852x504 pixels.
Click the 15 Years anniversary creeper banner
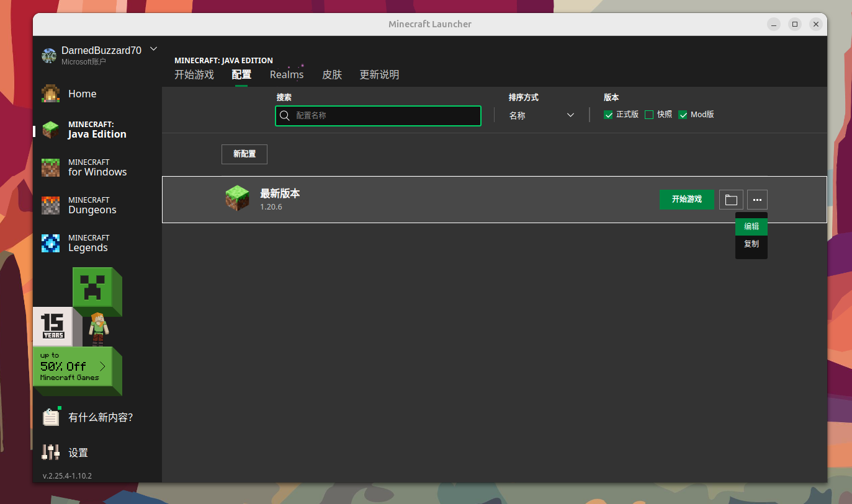pyautogui.click(x=78, y=307)
